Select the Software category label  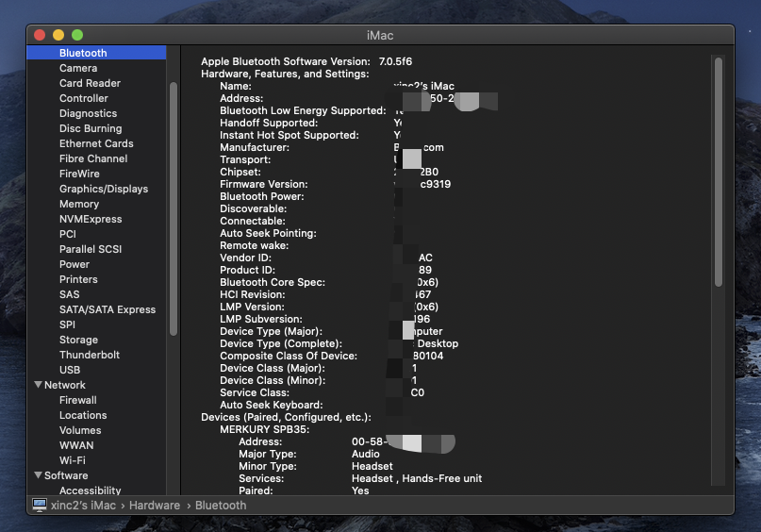click(x=66, y=475)
